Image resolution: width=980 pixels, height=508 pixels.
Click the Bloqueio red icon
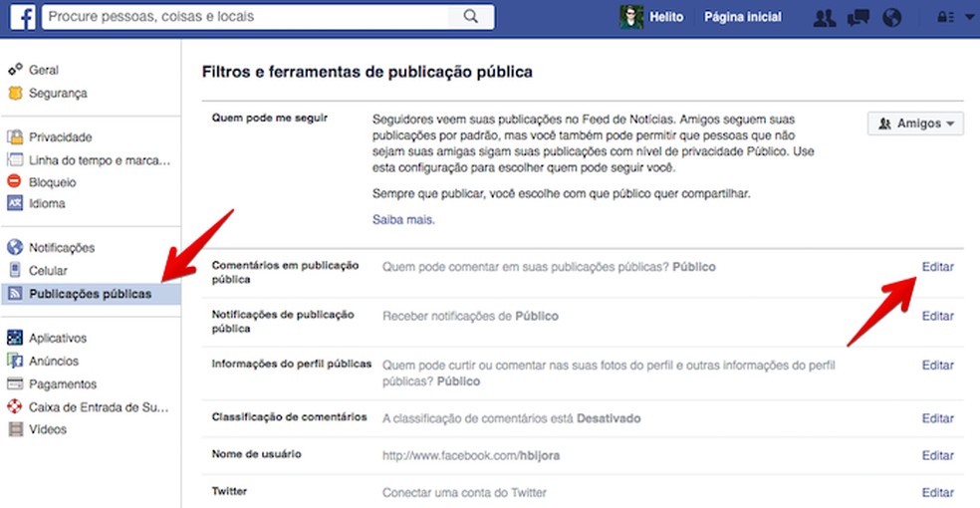[14, 181]
